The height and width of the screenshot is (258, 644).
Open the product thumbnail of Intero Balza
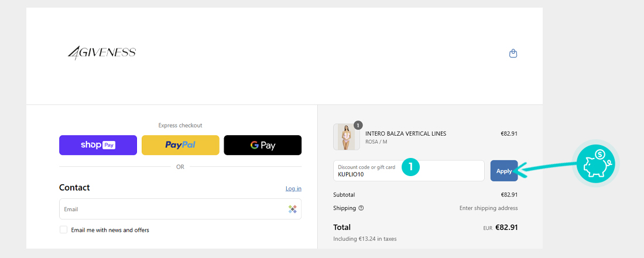(x=346, y=137)
